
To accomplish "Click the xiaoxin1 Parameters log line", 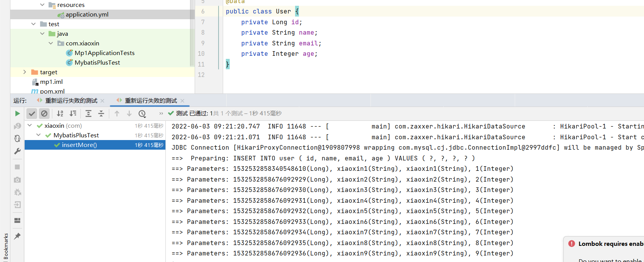I will tap(342, 169).
